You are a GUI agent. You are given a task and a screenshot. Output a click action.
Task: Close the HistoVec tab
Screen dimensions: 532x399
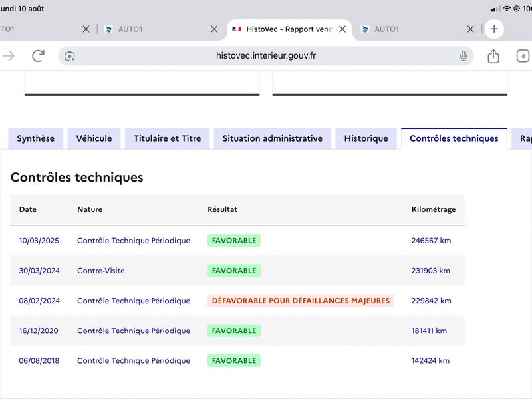point(342,29)
